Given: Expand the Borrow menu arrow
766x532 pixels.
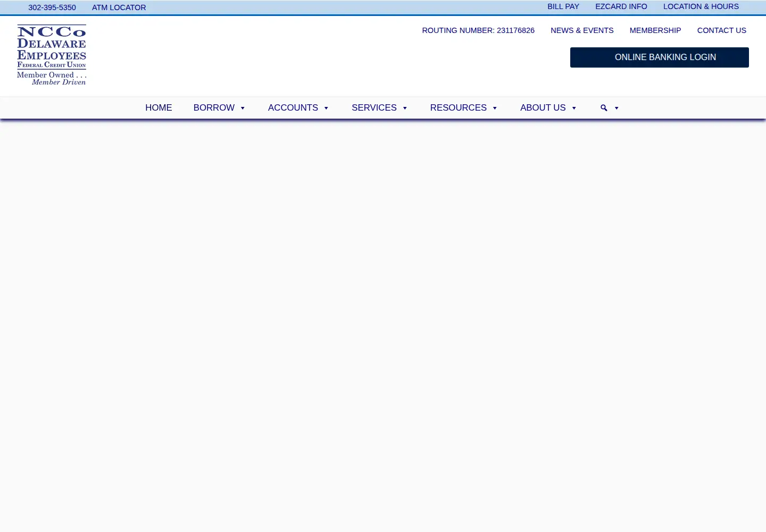Looking at the screenshot, I should 243,108.
